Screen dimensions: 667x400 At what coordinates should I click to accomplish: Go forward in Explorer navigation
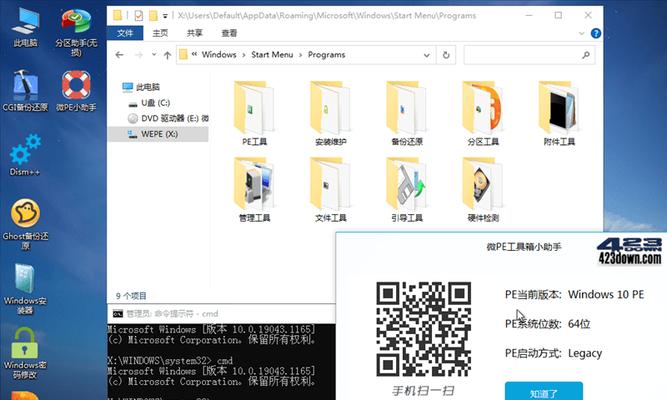click(138, 55)
